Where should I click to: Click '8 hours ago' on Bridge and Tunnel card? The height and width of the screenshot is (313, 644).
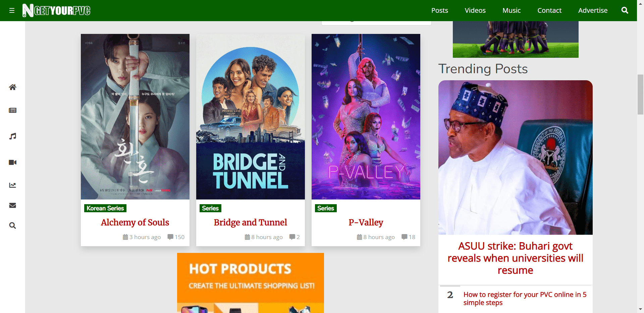coord(267,237)
